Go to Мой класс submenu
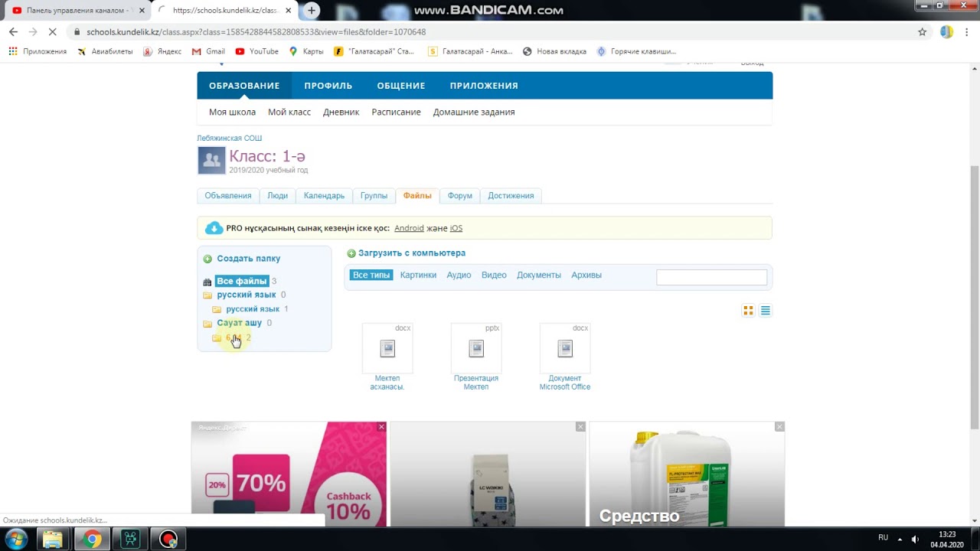The width and height of the screenshot is (980, 551). (x=289, y=112)
